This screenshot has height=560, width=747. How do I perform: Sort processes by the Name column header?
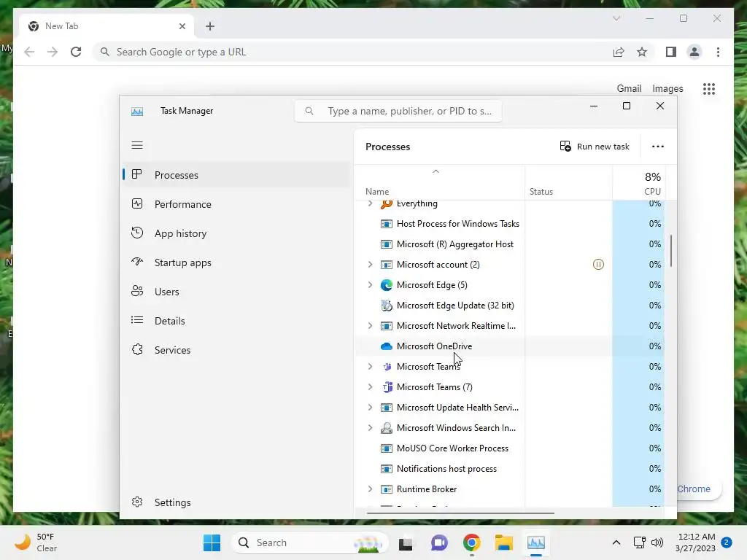coord(440,183)
